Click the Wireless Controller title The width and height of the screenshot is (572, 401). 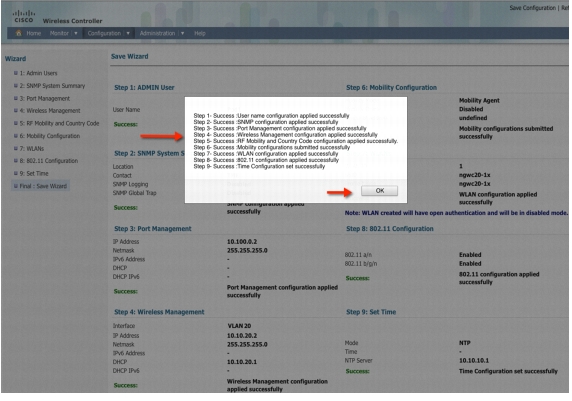[x=72, y=21]
